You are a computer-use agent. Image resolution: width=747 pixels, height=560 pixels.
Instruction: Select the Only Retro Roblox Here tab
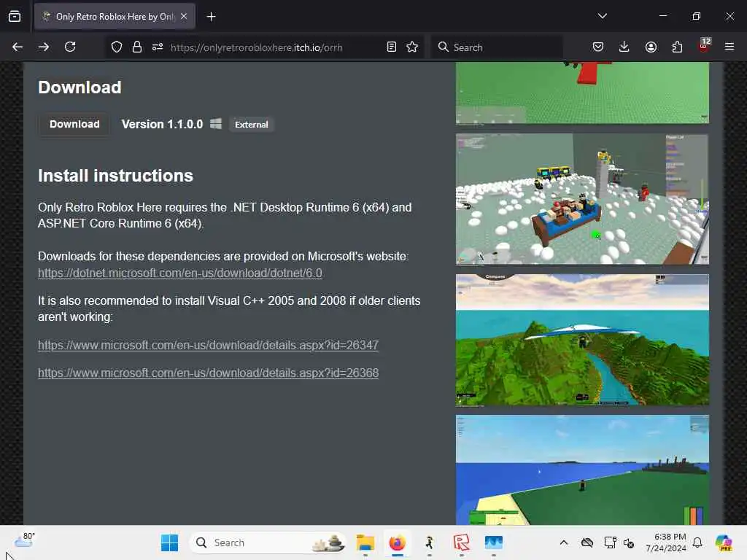point(115,17)
